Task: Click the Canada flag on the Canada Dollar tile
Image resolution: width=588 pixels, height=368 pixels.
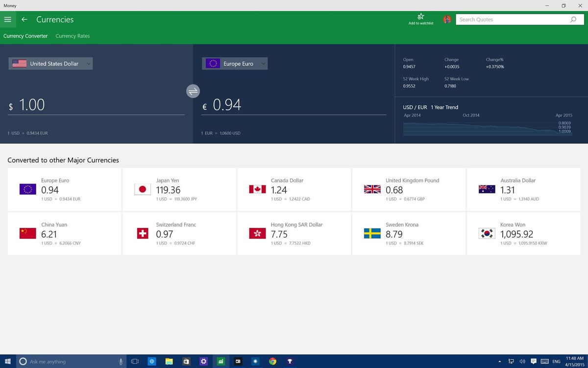Action: (x=257, y=189)
